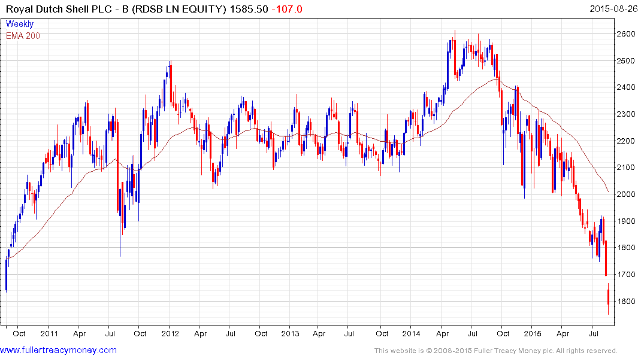Click the 2012 date axis label
Image resolution: width=644 pixels, height=359 pixels.
click(x=170, y=333)
